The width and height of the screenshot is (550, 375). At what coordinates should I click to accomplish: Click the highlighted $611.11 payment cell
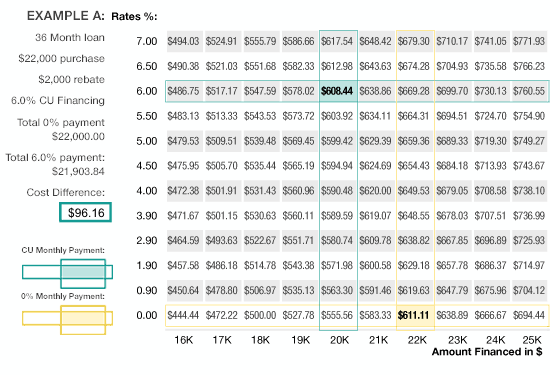(415, 315)
